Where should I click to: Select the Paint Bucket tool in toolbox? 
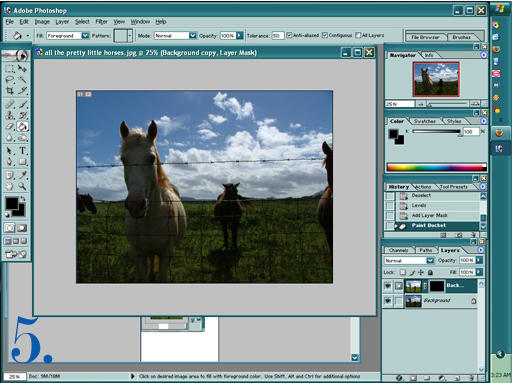[x=22, y=126]
